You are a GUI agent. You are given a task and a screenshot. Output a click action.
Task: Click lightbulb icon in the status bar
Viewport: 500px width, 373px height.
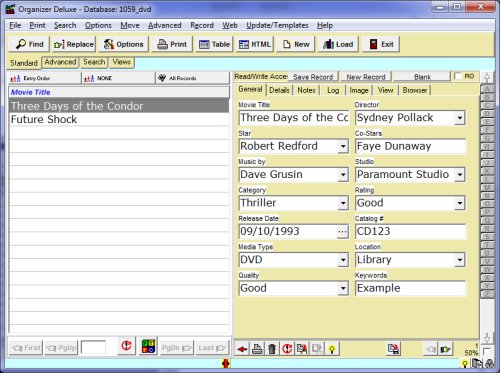(464, 364)
